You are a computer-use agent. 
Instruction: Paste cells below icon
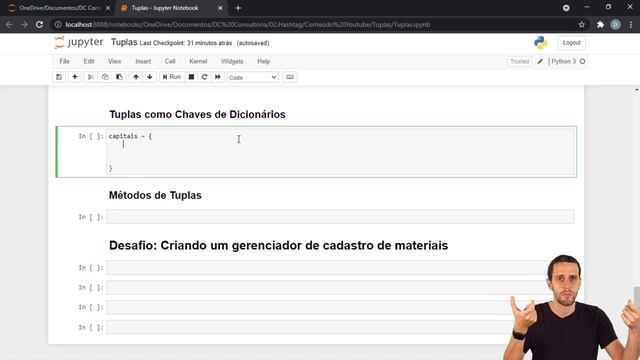(119, 77)
